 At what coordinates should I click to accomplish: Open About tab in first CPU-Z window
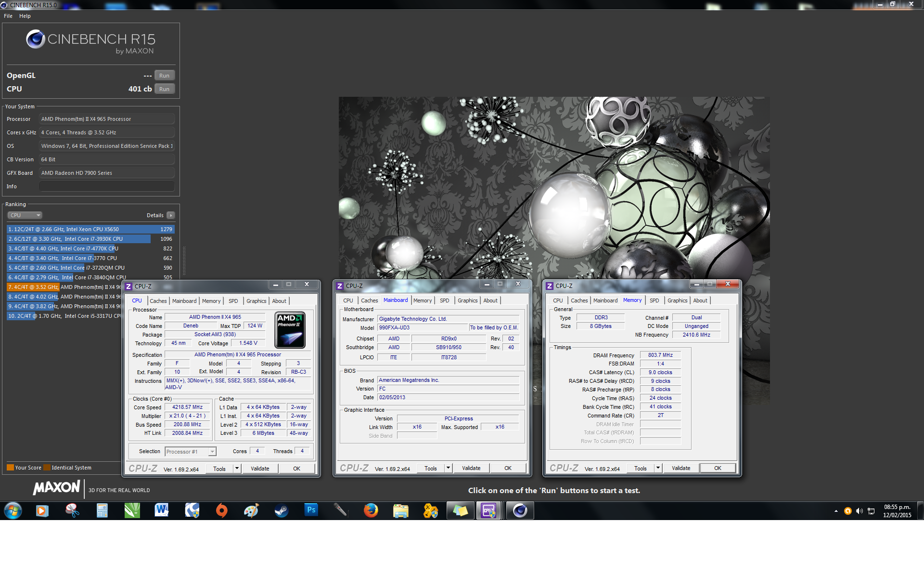pyautogui.click(x=279, y=301)
